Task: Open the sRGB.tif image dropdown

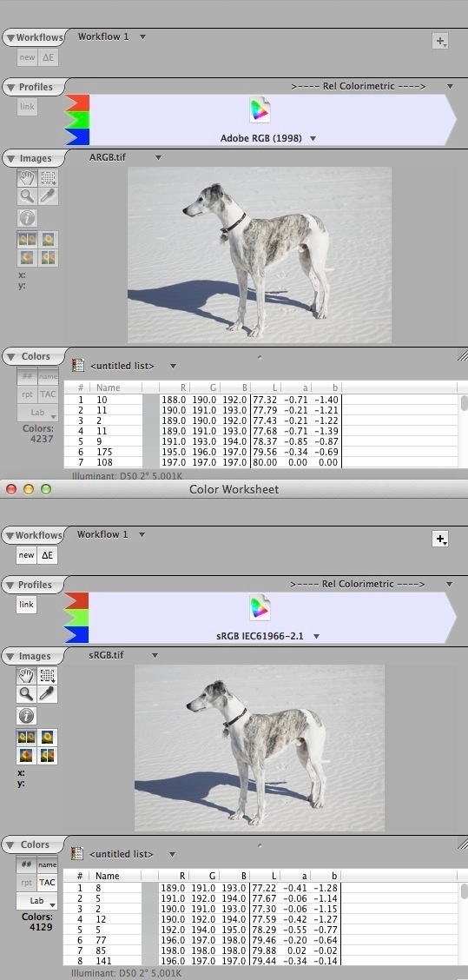Action: pyautogui.click(x=155, y=655)
